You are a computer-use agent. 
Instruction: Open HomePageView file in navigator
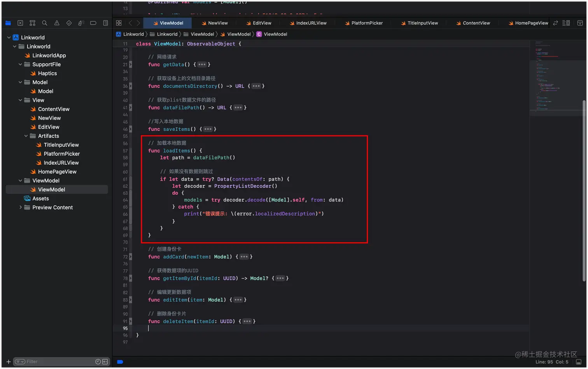pyautogui.click(x=57, y=172)
